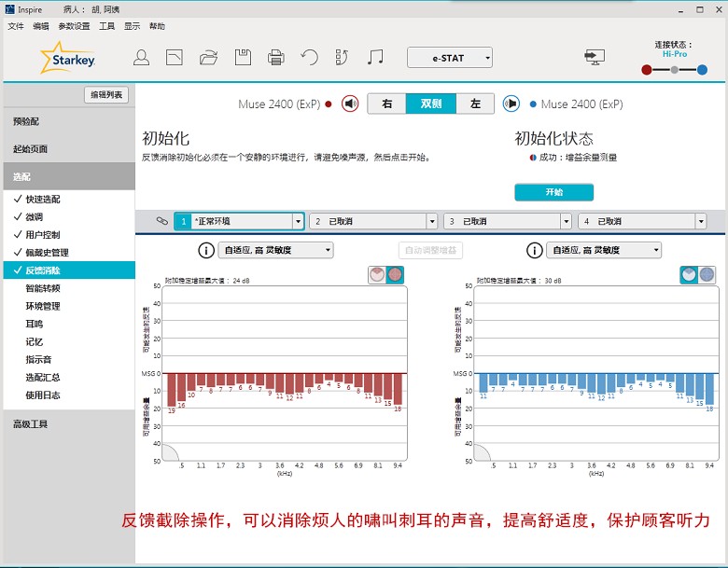Click the memory link chain icon
Screen dimensions: 728x568
tap(161, 221)
